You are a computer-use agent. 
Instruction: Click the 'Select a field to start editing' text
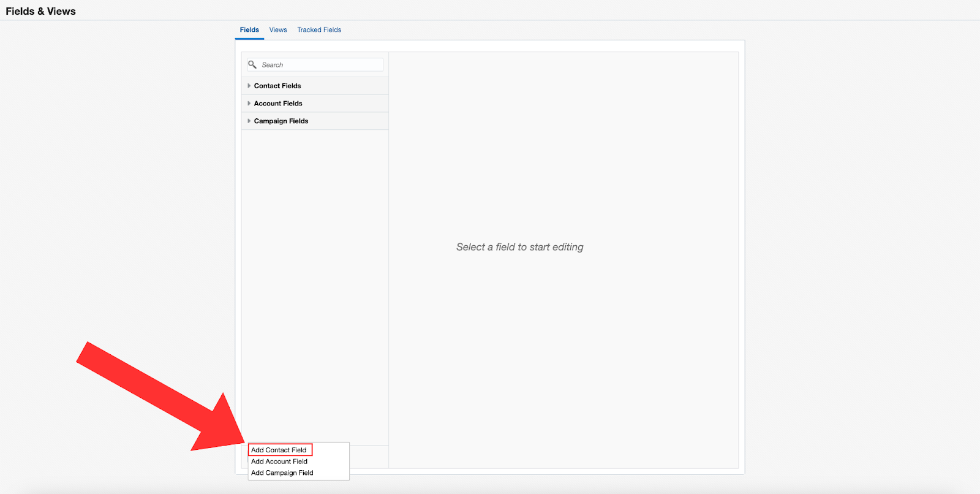(519, 247)
